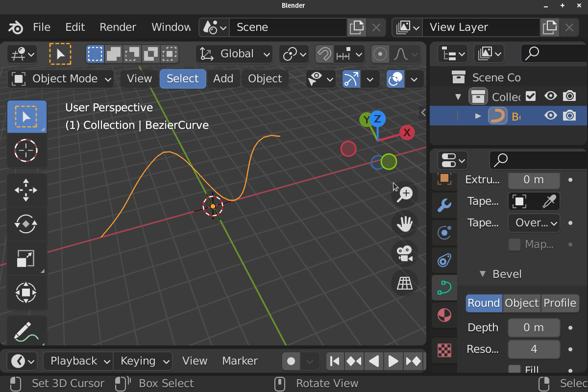Click the Z axis on navigation gizmo
Screen dimensions: 588x392
377,119
